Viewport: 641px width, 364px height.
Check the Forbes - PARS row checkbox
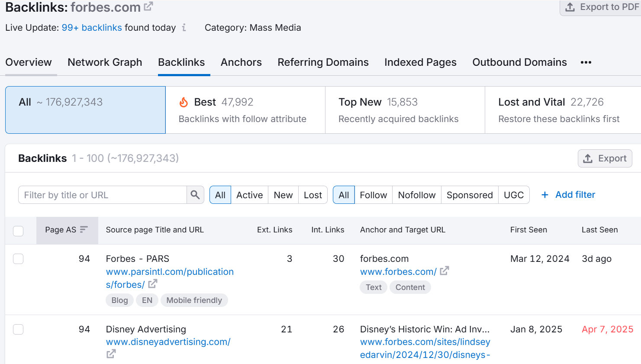[x=18, y=259]
